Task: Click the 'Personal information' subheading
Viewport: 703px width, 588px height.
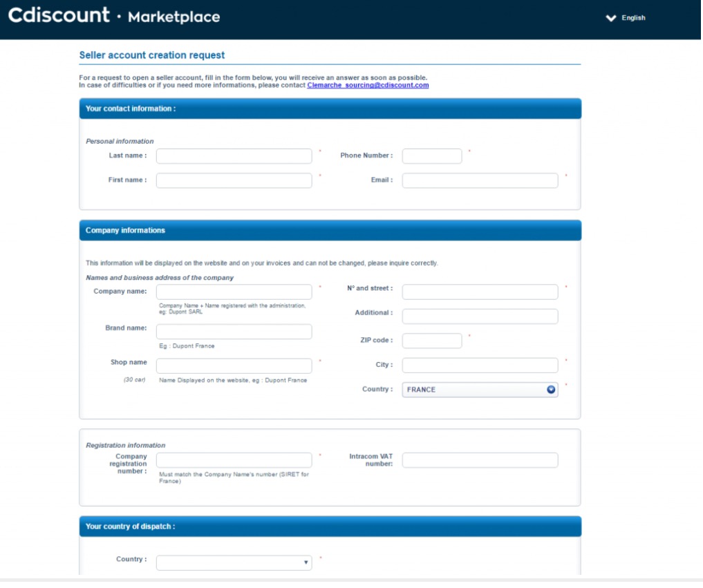Action: coord(120,141)
